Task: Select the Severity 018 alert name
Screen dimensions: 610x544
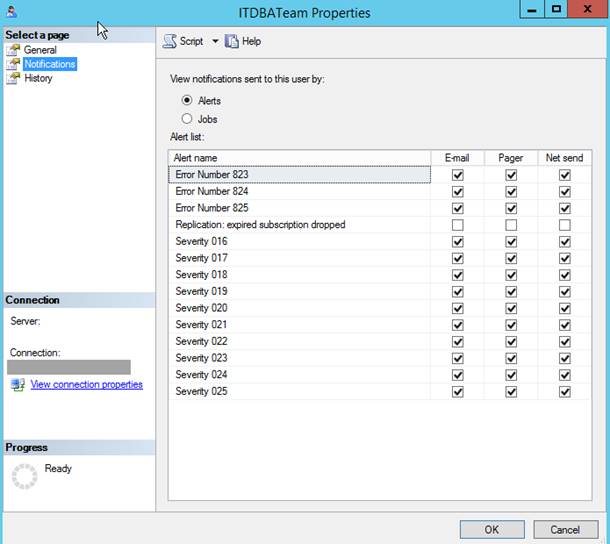Action: 201,275
